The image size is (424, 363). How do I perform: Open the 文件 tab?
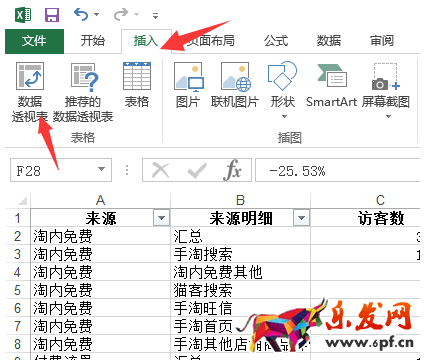coord(34,41)
